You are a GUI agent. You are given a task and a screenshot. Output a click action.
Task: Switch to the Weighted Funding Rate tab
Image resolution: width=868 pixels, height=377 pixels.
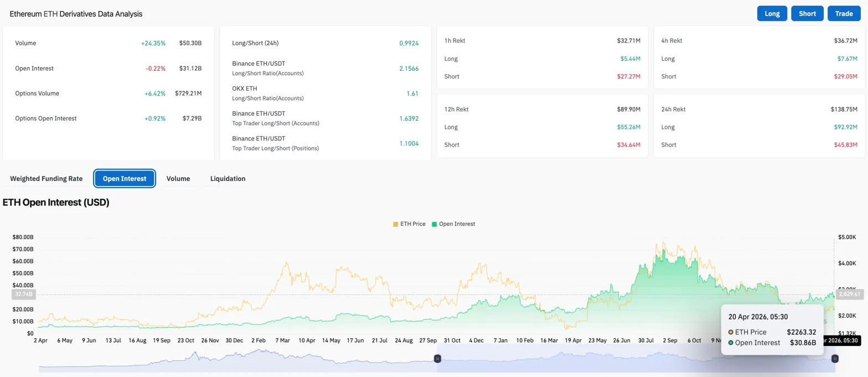coord(46,179)
